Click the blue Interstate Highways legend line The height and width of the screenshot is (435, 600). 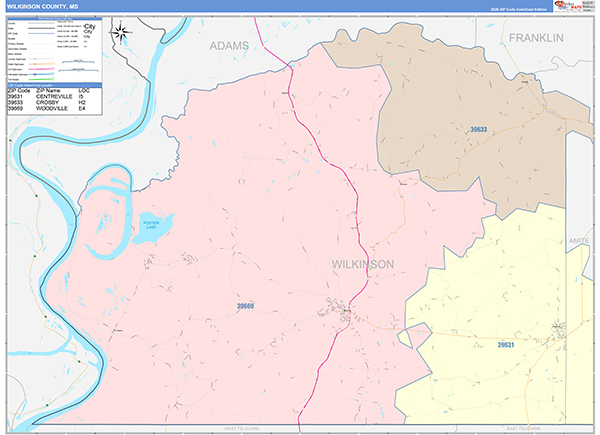click(41, 74)
